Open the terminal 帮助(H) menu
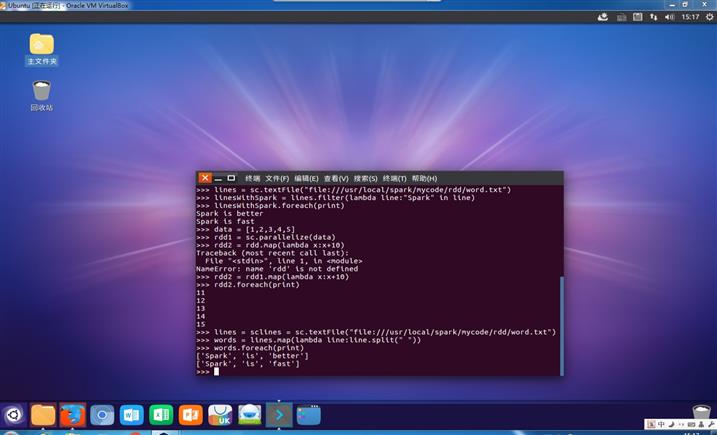Screen dimensions: 717x435 (x=424, y=178)
